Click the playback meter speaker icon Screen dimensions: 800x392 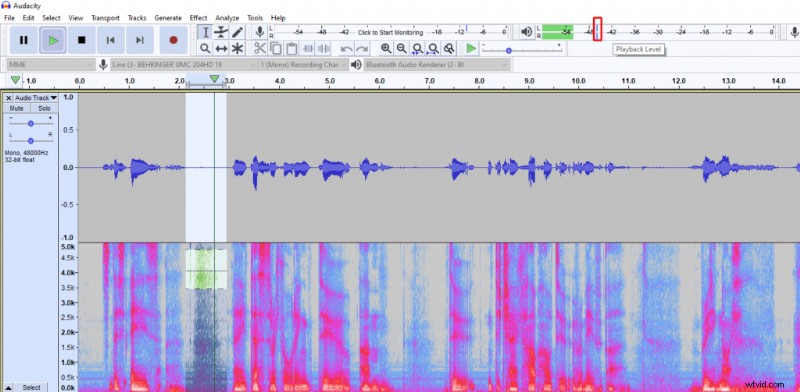point(527,32)
